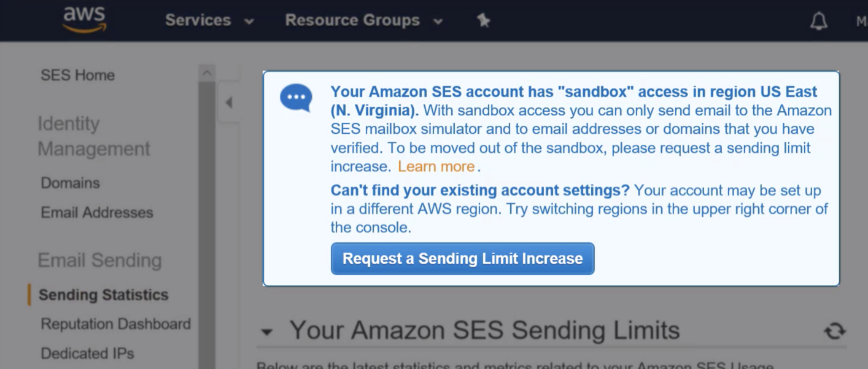The height and width of the screenshot is (369, 868).
Task: Refresh the Amazon SES Sending Limits data
Action: coord(834,330)
